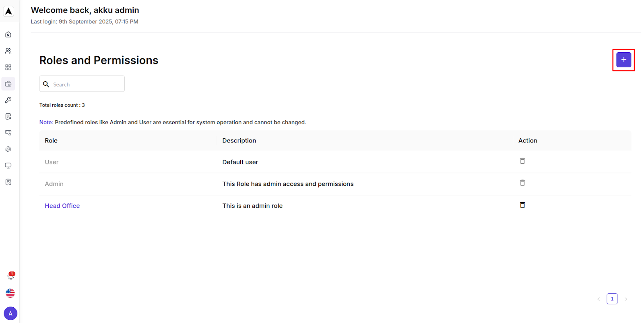The width and height of the screenshot is (644, 323).
Task: Click the Akku logo in the sidebar
Action: point(8,11)
